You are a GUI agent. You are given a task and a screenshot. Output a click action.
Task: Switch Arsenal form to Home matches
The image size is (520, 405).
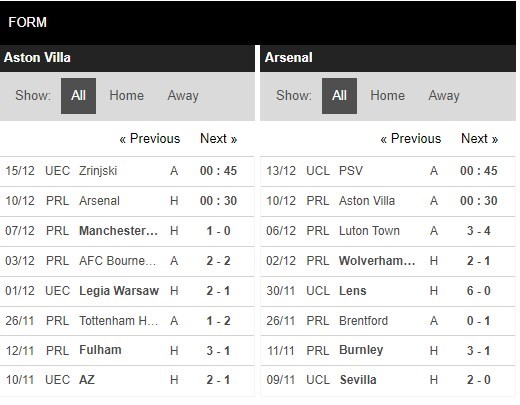tap(388, 96)
